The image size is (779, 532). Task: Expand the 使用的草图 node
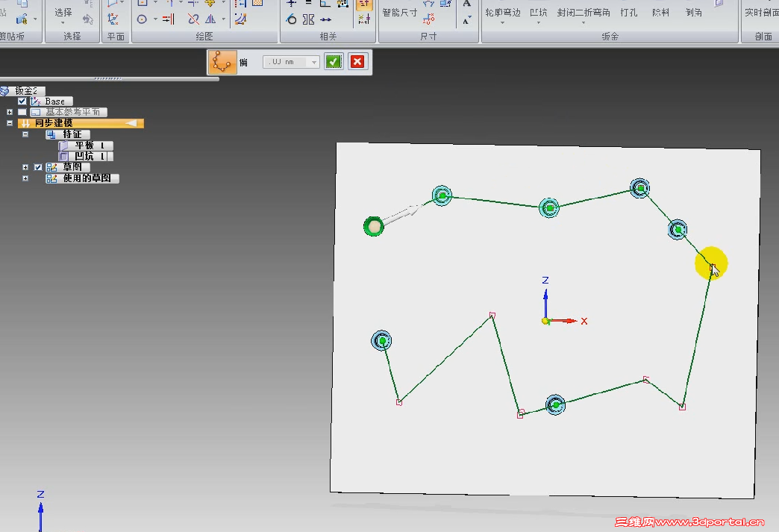coord(25,178)
